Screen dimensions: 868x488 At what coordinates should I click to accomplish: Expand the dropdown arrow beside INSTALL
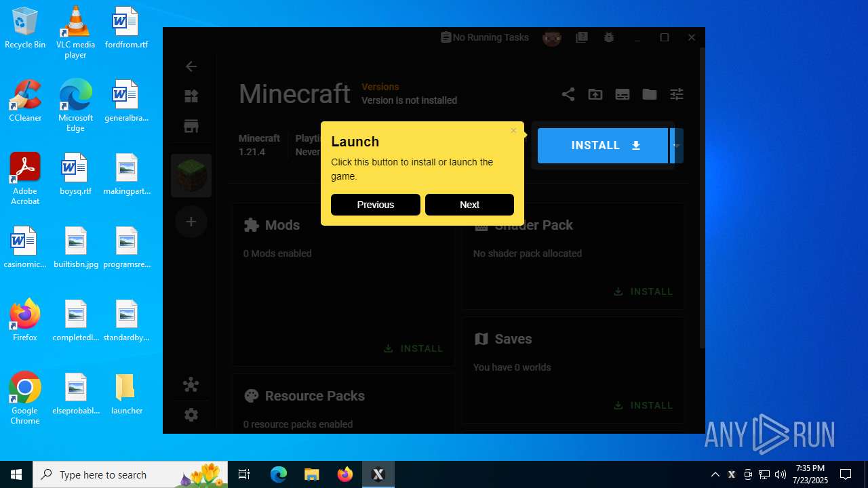tap(677, 146)
